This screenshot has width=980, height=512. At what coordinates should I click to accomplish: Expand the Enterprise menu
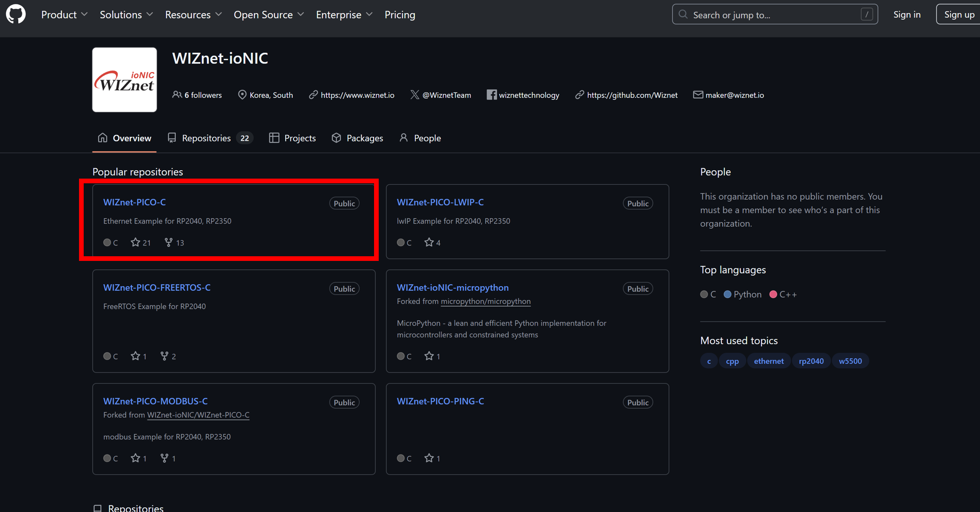coord(344,14)
